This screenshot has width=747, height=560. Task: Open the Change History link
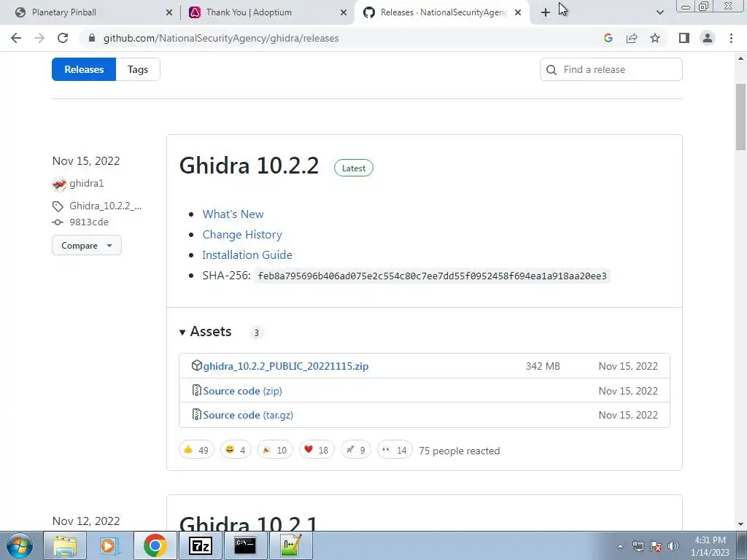[242, 235]
